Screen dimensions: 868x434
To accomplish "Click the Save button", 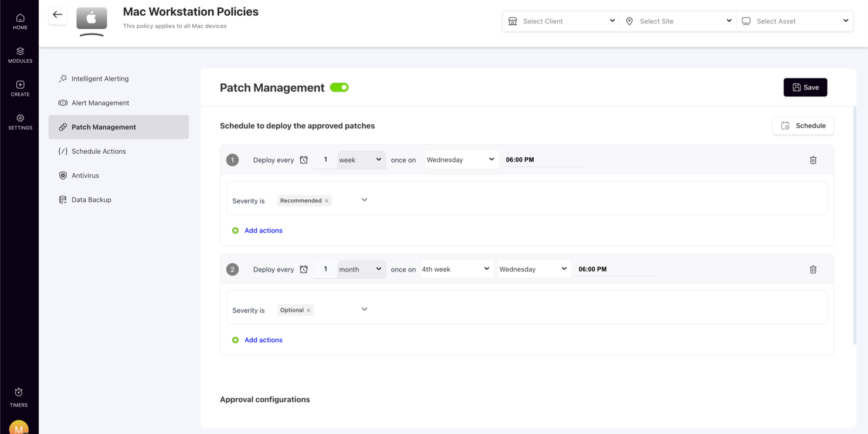I will 805,87.
